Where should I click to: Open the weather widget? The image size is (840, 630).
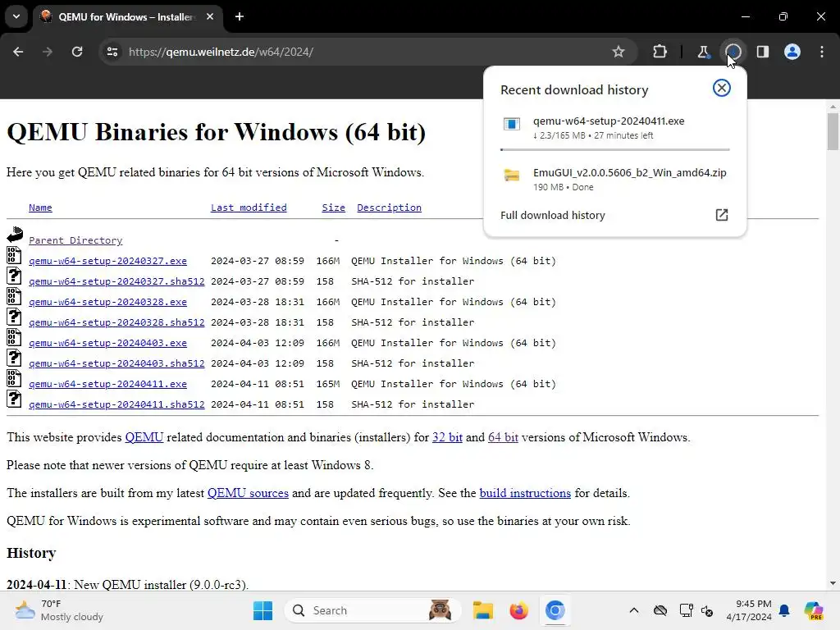[x=60, y=610]
